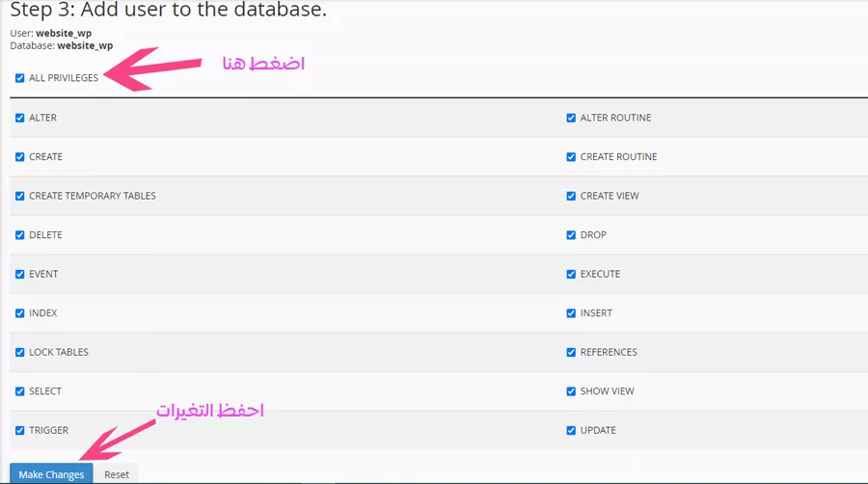Screen dimensions: 868x484
Task: Toggle the INDEX privilege checkbox
Action: [x=20, y=313]
